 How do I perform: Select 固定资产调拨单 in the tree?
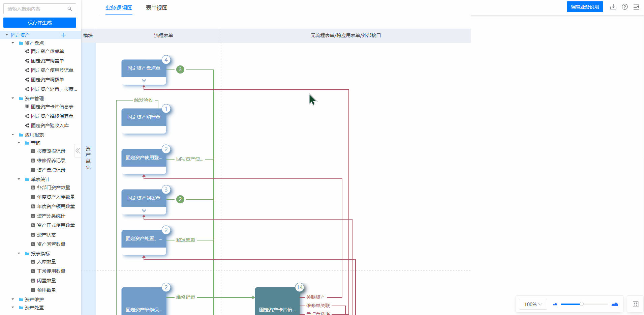tap(48, 80)
